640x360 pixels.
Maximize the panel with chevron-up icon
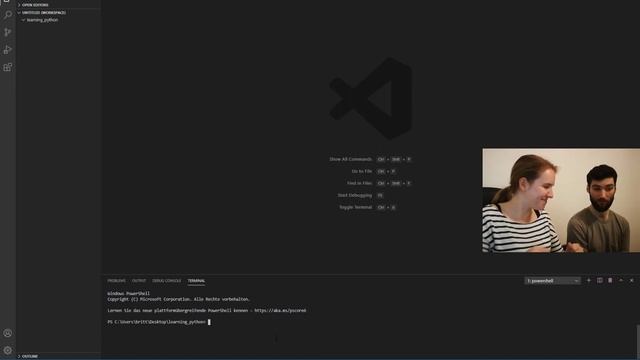point(621,280)
